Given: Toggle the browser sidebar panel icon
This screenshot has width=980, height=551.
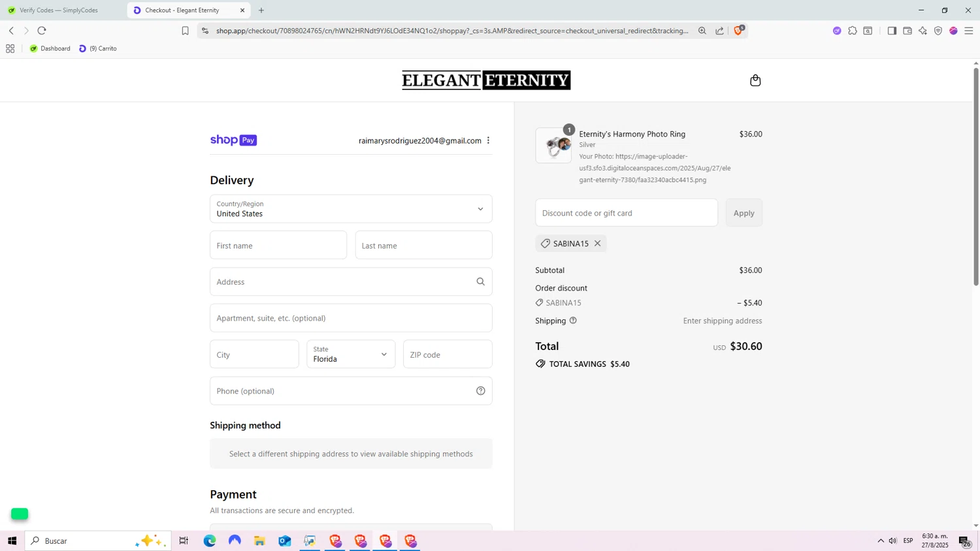Looking at the screenshot, I should click(892, 31).
